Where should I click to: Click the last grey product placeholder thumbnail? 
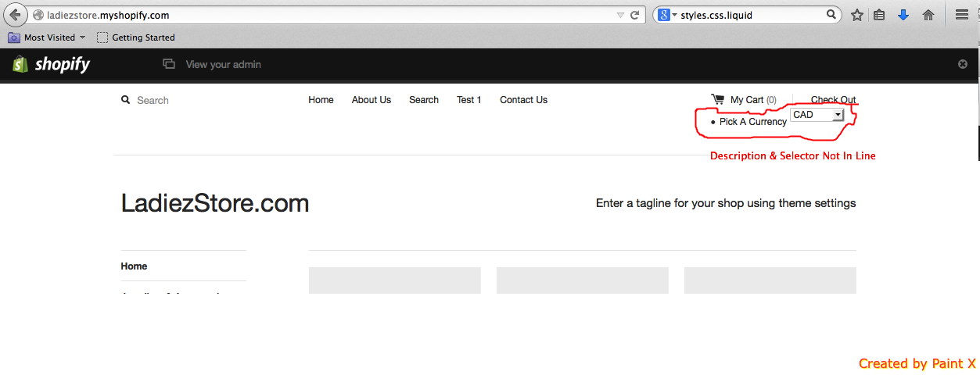[770, 280]
